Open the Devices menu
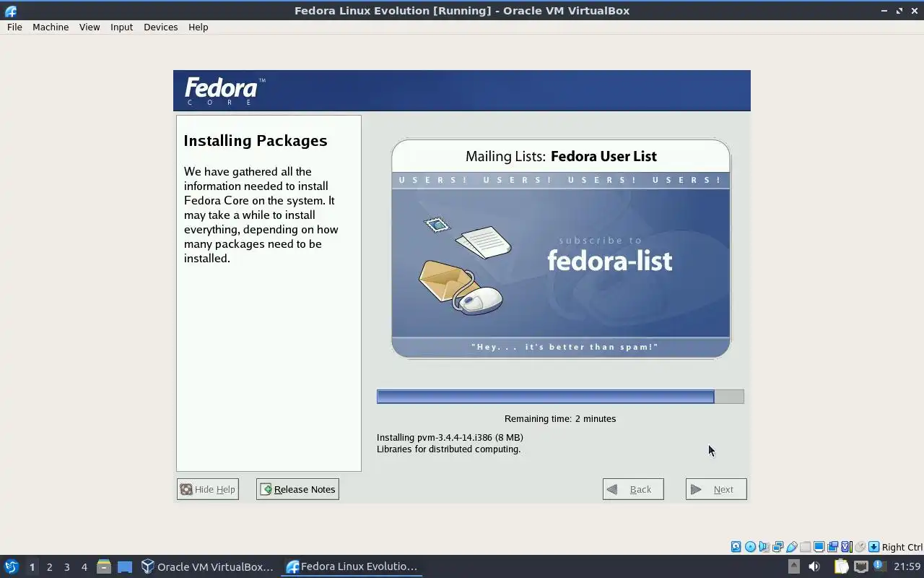Viewport: 924px width, 578px height. (x=160, y=27)
